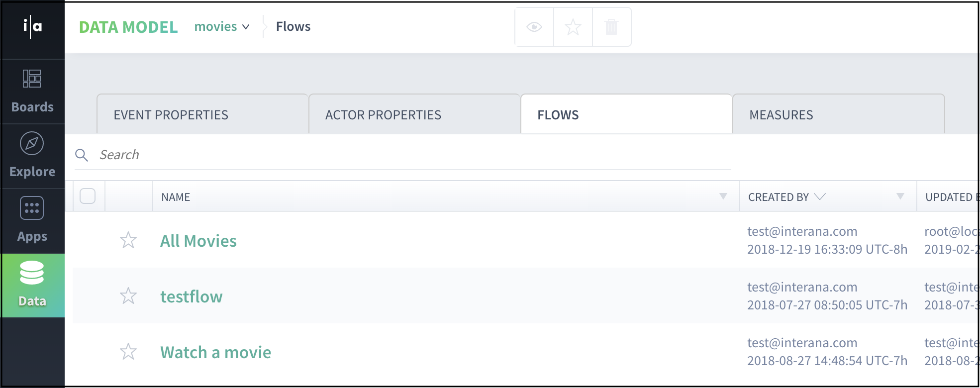Click the trash delete icon
This screenshot has width=980, height=388.
[611, 27]
